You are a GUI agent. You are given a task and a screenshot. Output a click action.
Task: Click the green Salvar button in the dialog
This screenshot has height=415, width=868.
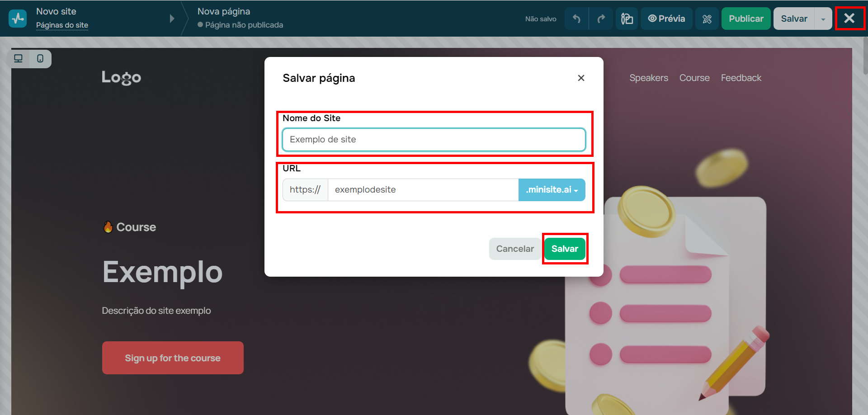coord(565,249)
